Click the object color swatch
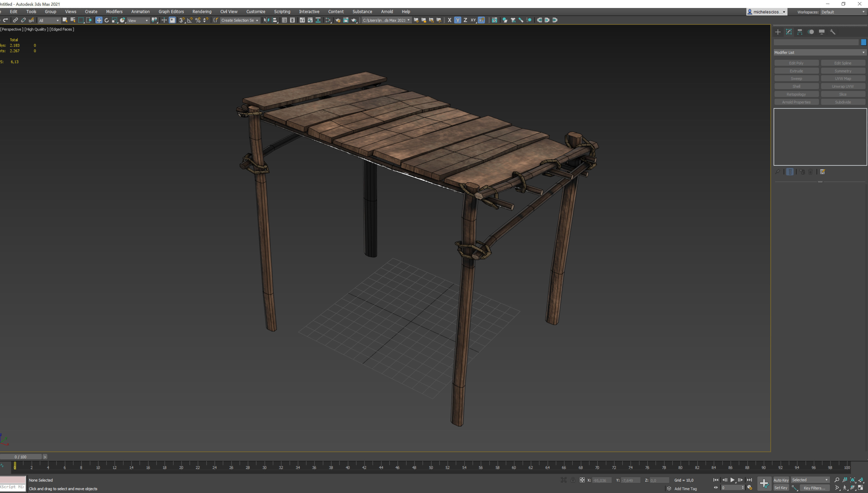 coord(864,42)
